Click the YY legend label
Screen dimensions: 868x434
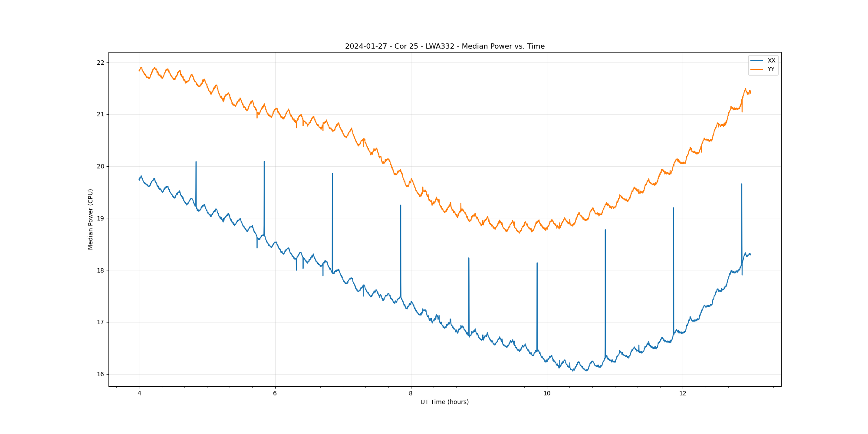[771, 69]
